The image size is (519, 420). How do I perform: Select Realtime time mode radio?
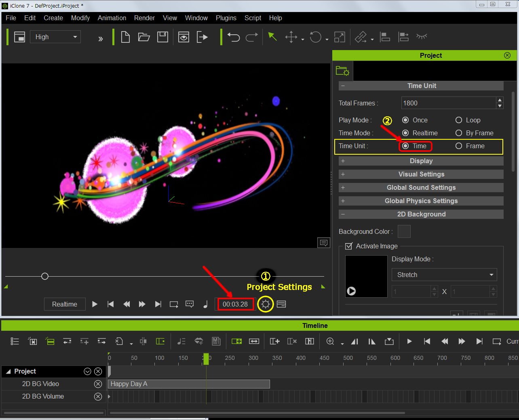[405, 133]
